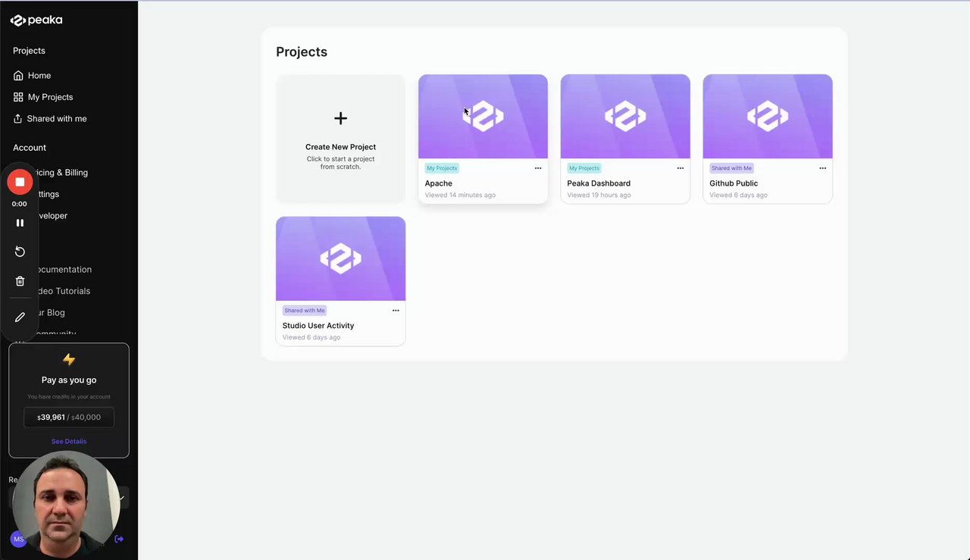This screenshot has width=970, height=560.
Task: Open the three-dot menu on Peaka Dashboard card
Action: click(681, 168)
